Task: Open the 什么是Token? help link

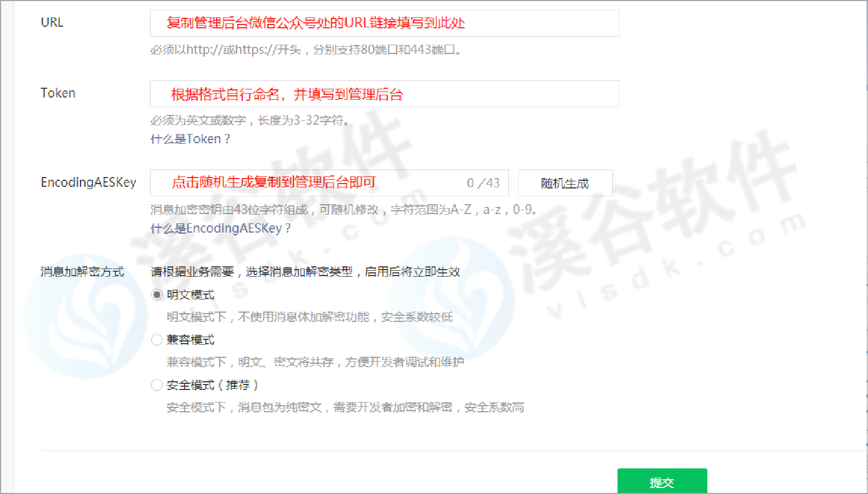Action: (x=190, y=139)
